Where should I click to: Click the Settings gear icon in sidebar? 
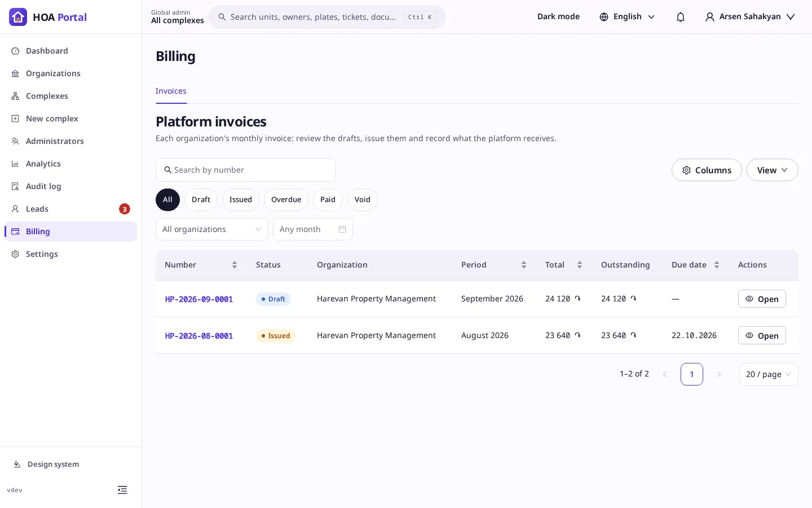(x=15, y=254)
